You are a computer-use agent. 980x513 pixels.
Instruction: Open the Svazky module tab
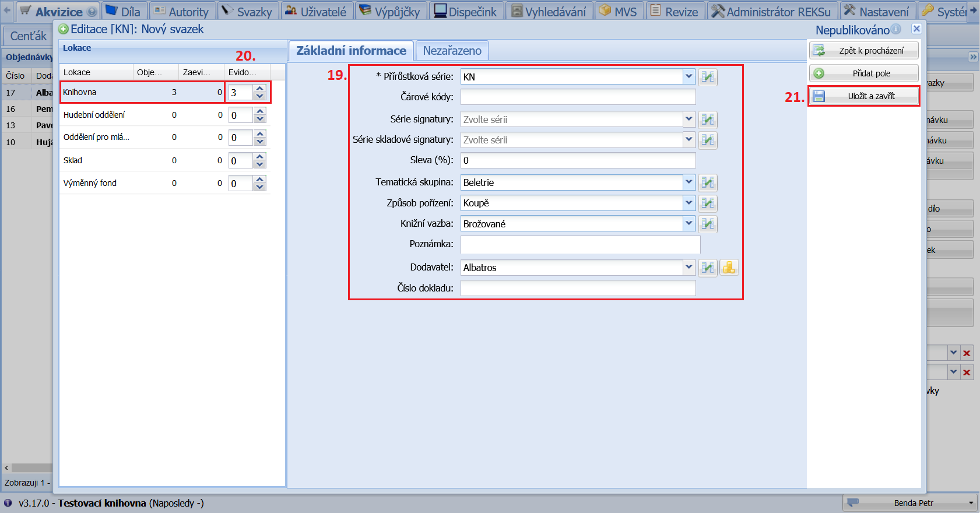coord(247,12)
